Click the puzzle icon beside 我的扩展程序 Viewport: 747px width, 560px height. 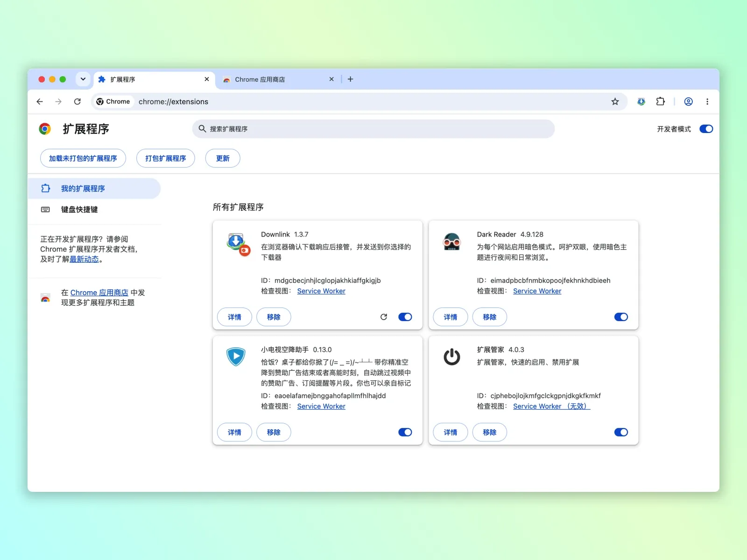click(x=45, y=189)
